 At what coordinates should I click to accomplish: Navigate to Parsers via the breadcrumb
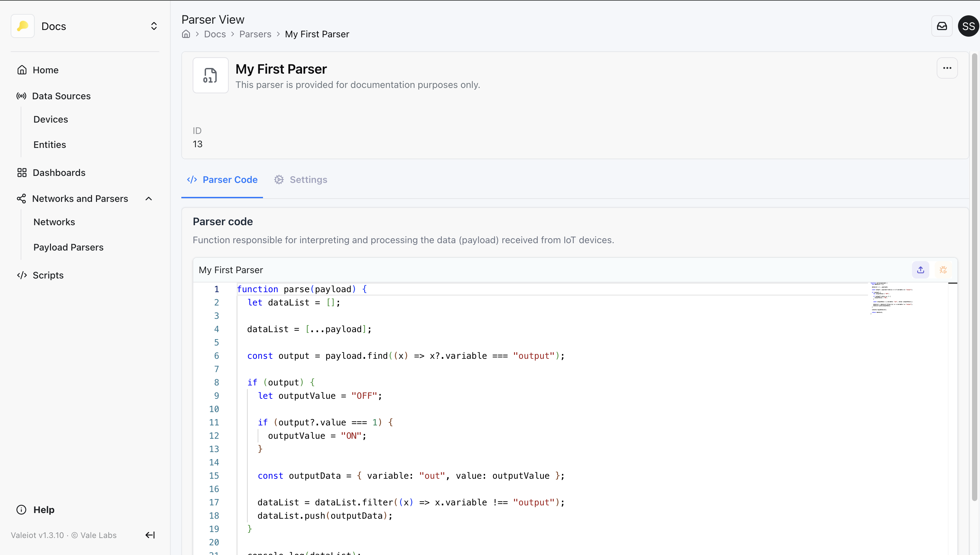tap(255, 34)
